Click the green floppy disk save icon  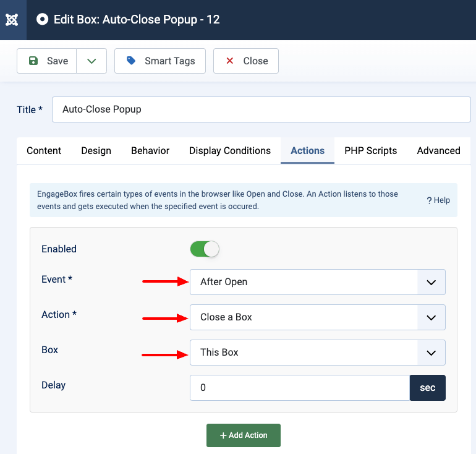(x=33, y=61)
